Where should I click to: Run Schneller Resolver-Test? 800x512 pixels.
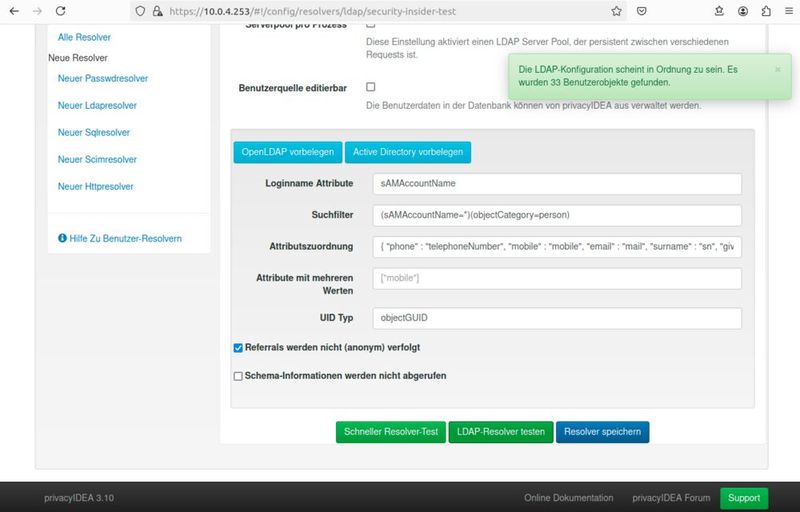(x=391, y=432)
